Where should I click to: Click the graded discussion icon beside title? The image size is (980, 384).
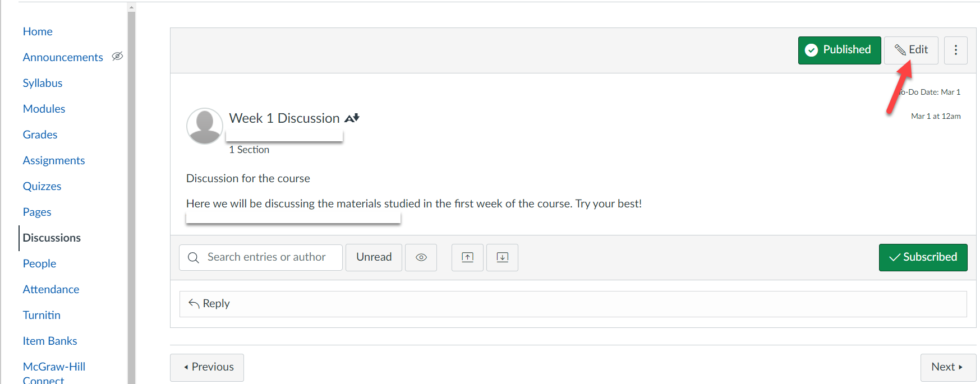(352, 118)
